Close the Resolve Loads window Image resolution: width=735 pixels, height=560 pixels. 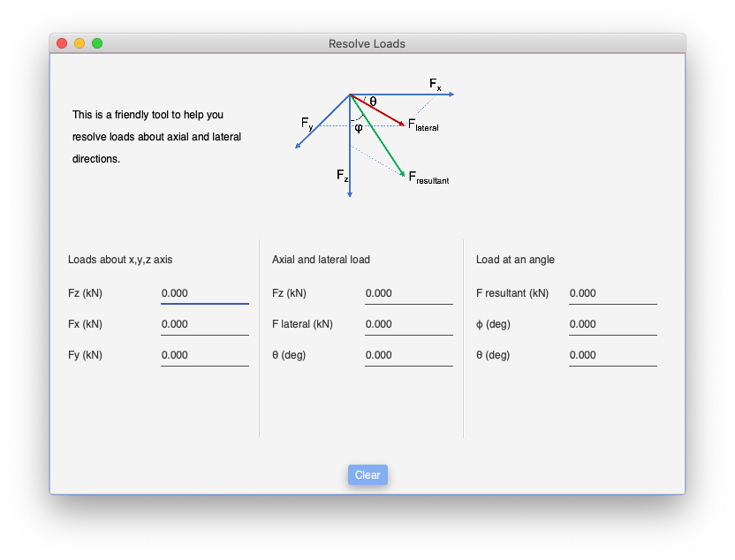coord(62,43)
